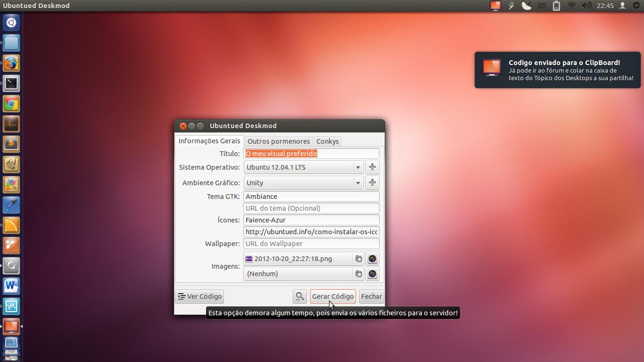Click the plus button beside Sistema Operativo

tap(372, 167)
